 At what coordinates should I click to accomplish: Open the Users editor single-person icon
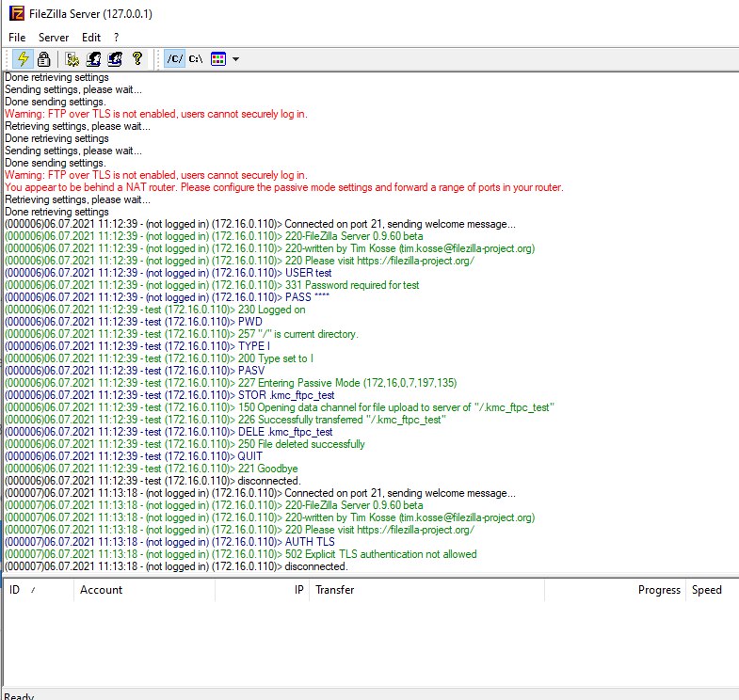(x=93, y=59)
